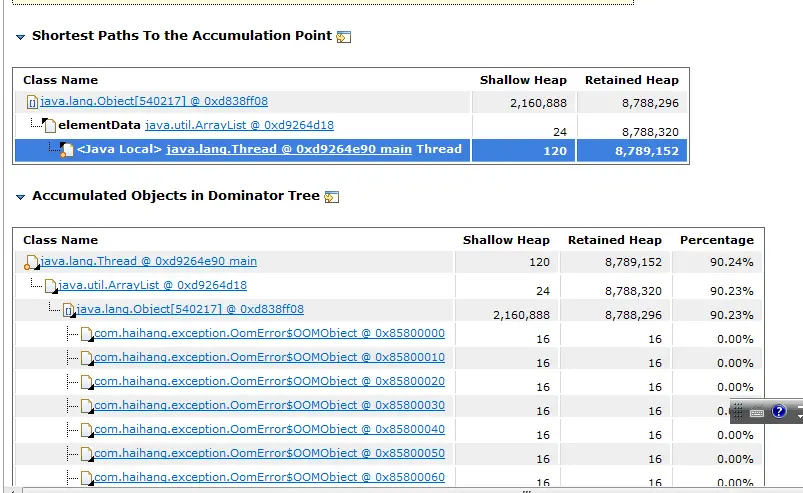Click Percentage column header
Viewport: 803px width, 493px height.
click(x=716, y=240)
